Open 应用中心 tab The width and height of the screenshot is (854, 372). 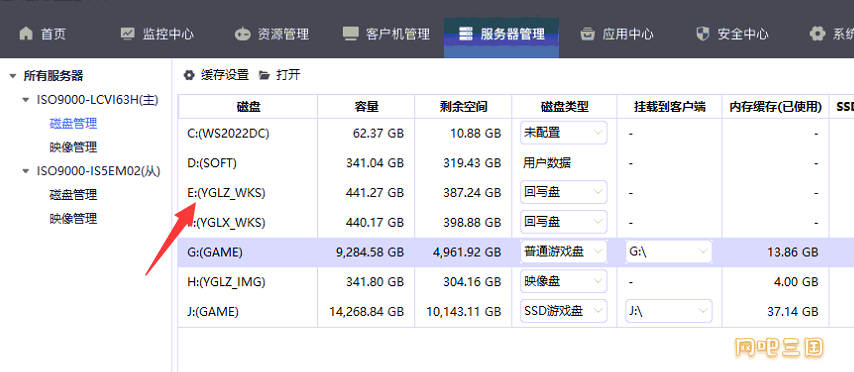[617, 34]
